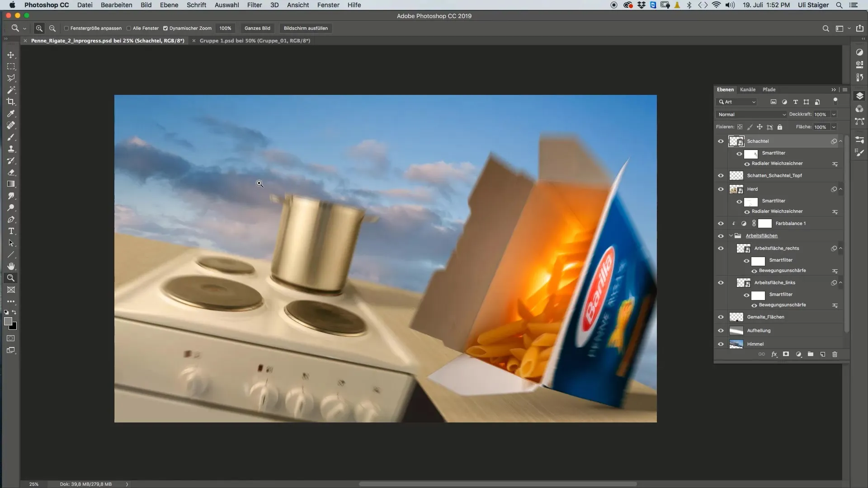Open the layer filter Art dropdown
The image size is (868, 488).
736,102
